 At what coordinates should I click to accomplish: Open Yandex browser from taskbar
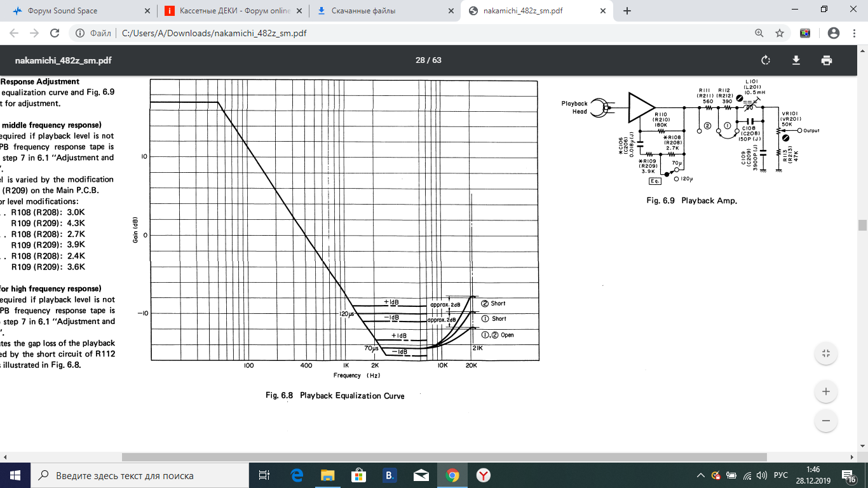point(484,475)
